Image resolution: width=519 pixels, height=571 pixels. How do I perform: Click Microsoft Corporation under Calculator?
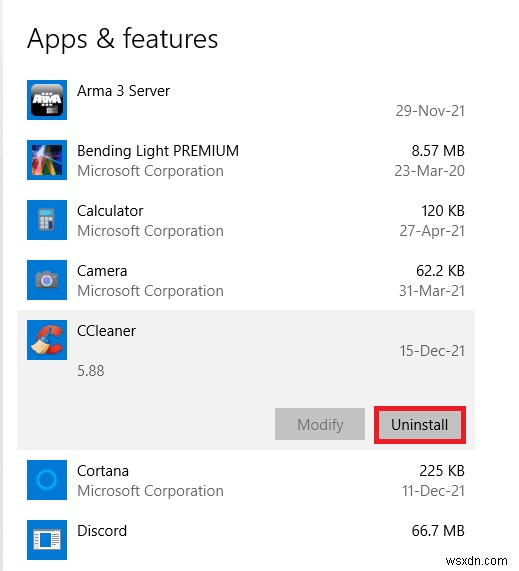(150, 231)
